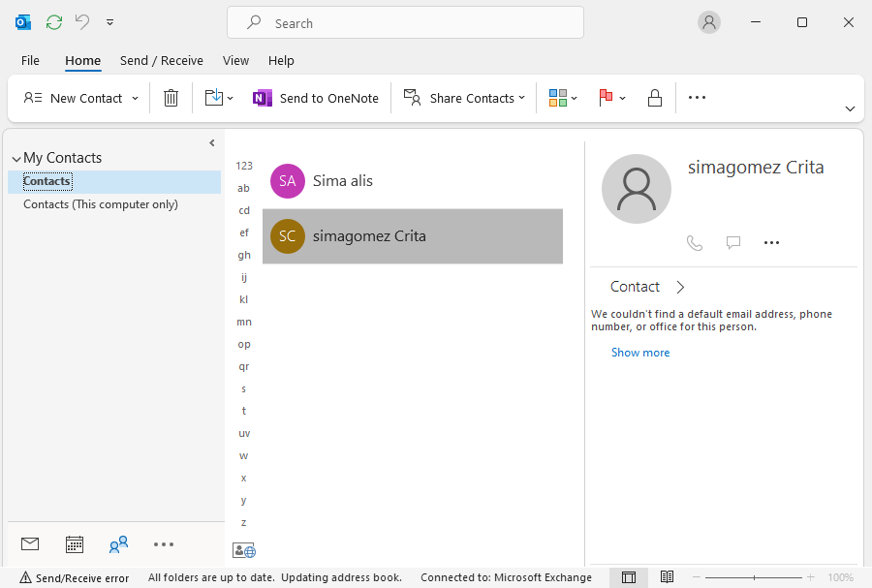Open the Customize Quick Access Toolbar dropdown

click(110, 22)
